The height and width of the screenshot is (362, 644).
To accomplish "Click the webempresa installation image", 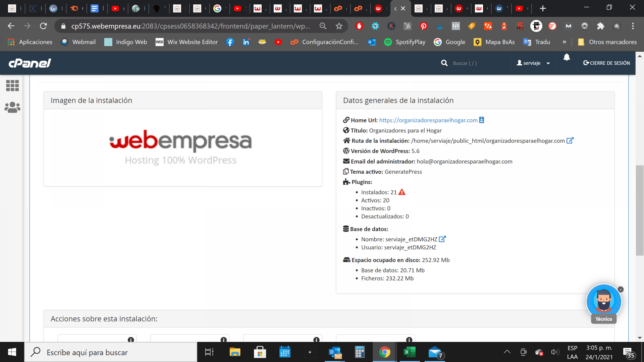I will [181, 147].
